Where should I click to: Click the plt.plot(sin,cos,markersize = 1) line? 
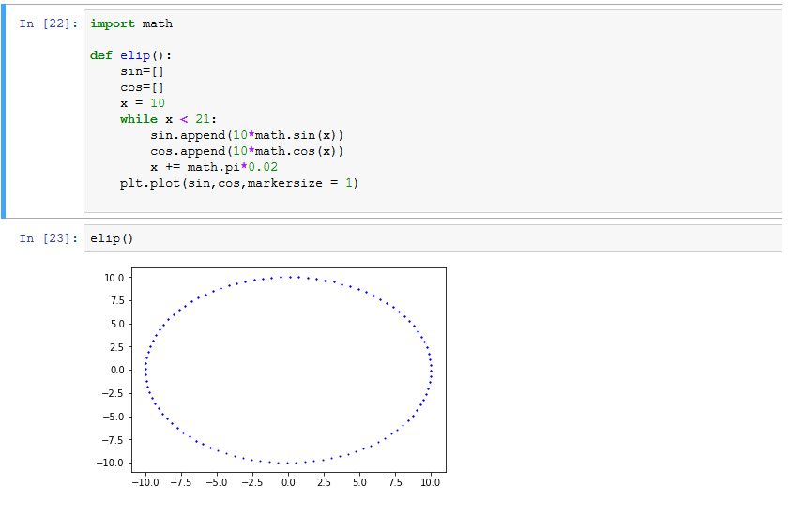tap(239, 183)
